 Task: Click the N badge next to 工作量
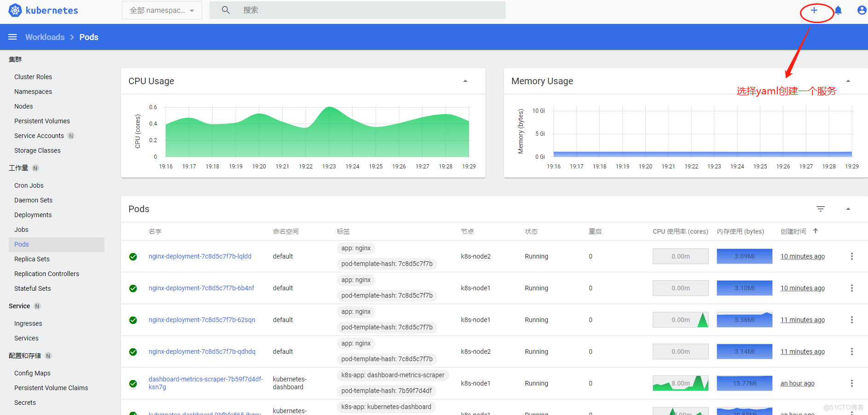35,168
